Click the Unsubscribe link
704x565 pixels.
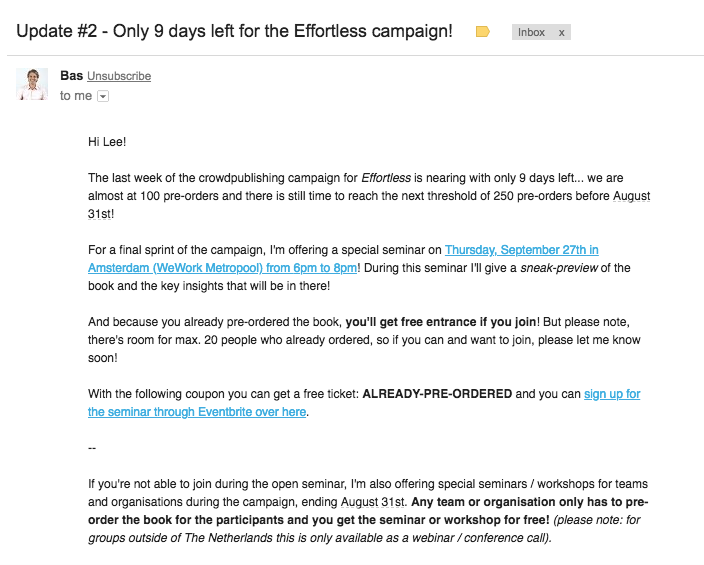coord(119,76)
